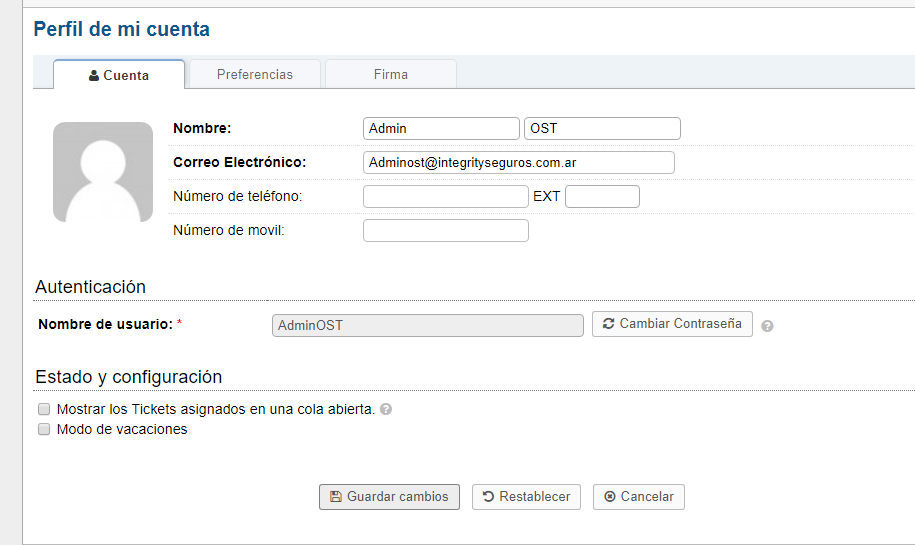Enable Mostrar los Tickets asignados checkbox
The width and height of the screenshot is (915, 545).
point(44,409)
